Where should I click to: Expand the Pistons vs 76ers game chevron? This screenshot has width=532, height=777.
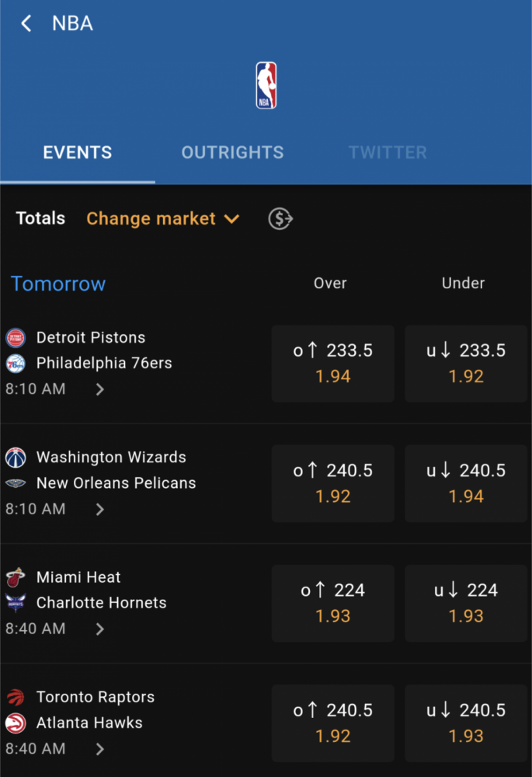(100, 389)
